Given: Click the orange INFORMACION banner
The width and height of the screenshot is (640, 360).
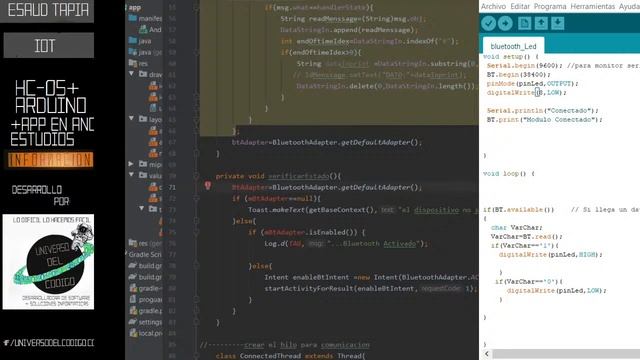Looking at the screenshot, I should tap(50, 160).
